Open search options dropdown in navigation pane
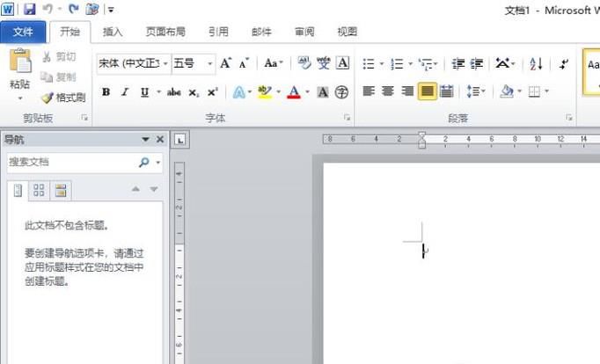Viewport: 600px width, 364px height. point(158,162)
